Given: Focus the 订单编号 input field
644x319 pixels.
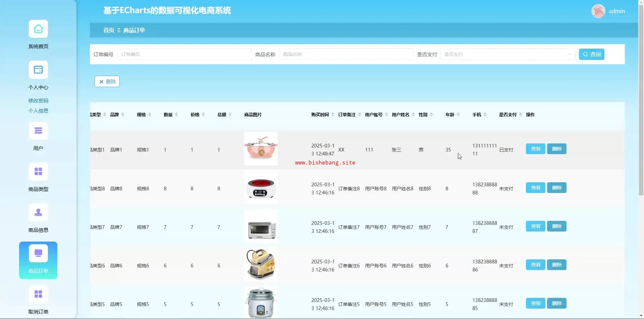Looking at the screenshot, I should pyautogui.click(x=184, y=54).
